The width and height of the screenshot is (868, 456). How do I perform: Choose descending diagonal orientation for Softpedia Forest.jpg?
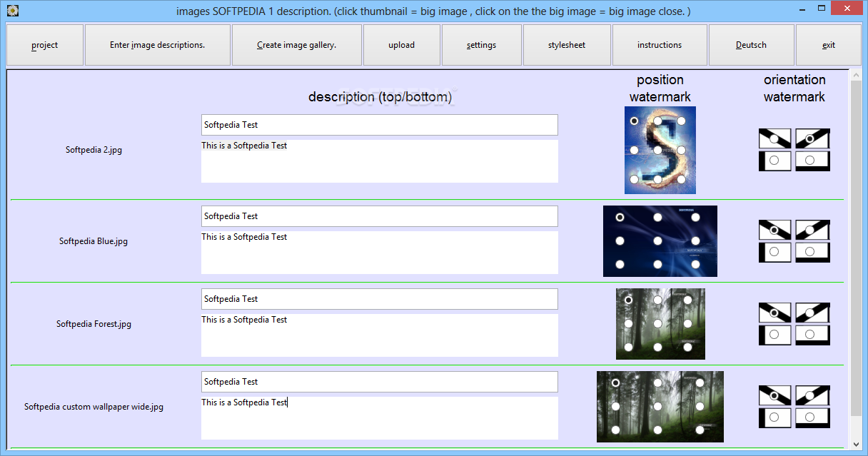pyautogui.click(x=774, y=313)
